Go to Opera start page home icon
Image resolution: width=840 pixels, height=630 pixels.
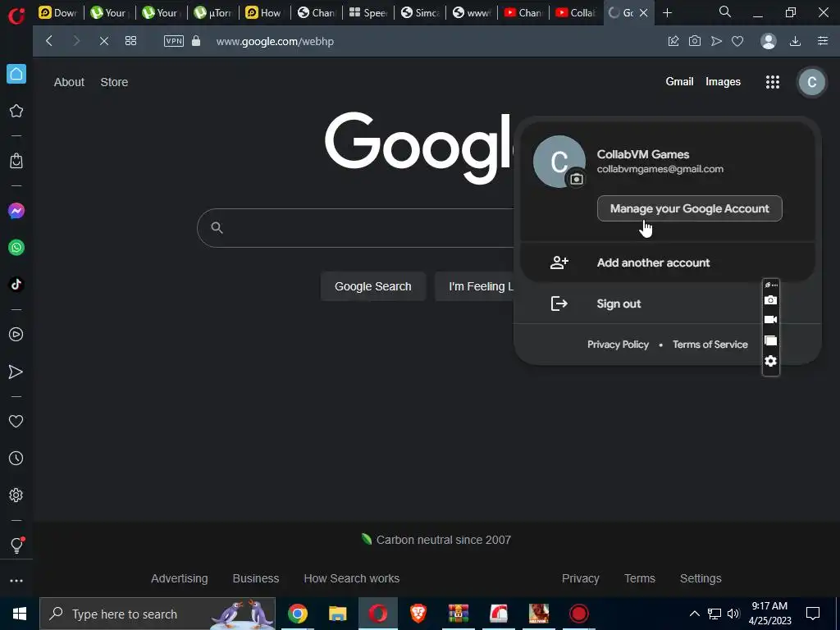[16, 74]
